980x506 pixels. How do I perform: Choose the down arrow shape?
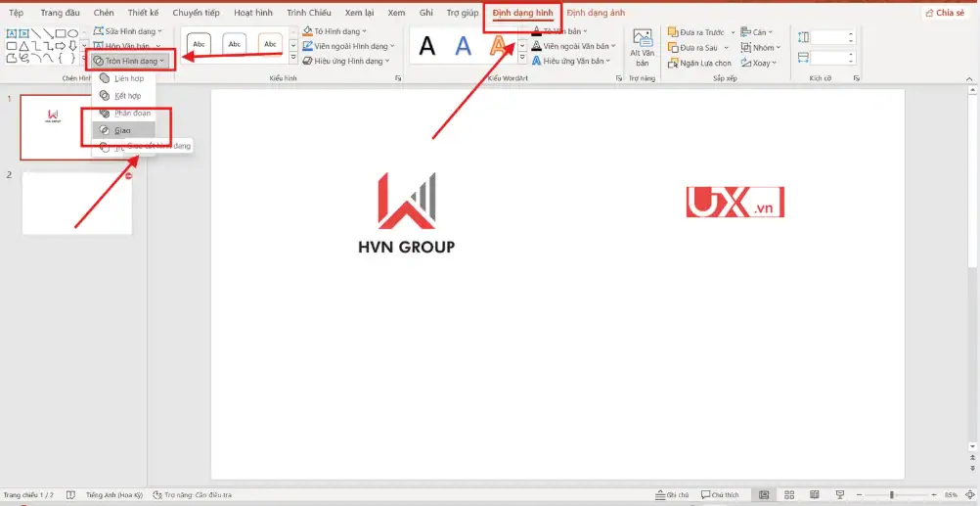pyautogui.click(x=73, y=46)
